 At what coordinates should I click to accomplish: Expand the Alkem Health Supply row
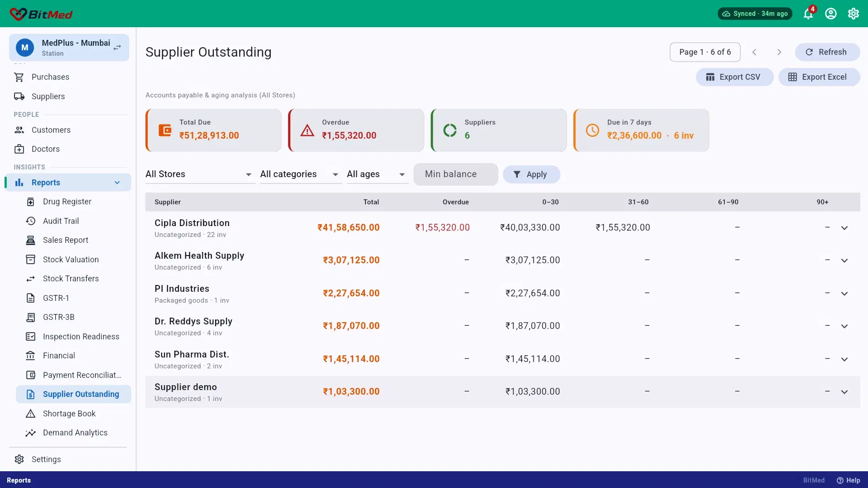pos(844,261)
